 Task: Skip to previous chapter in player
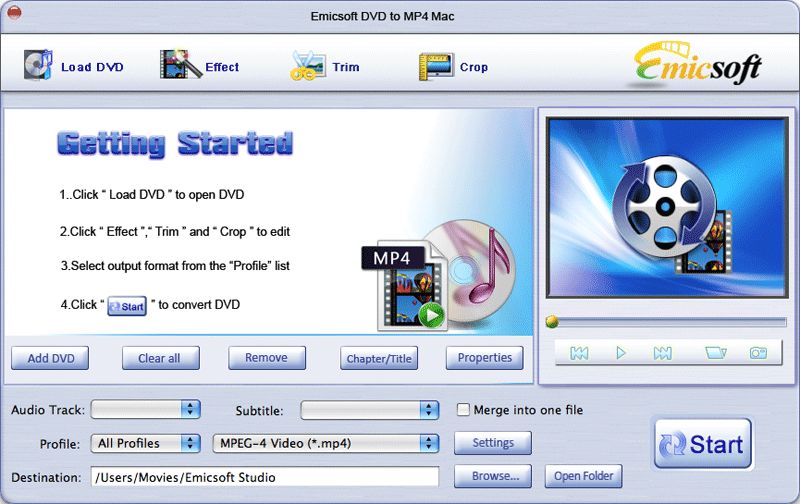click(579, 353)
